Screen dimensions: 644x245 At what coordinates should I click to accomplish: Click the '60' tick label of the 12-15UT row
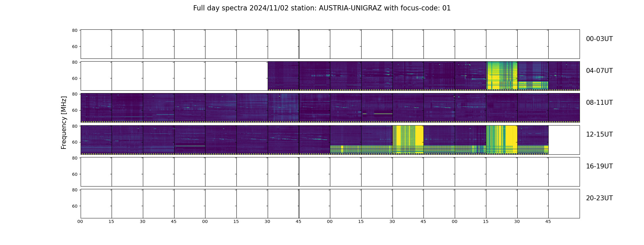point(75,142)
